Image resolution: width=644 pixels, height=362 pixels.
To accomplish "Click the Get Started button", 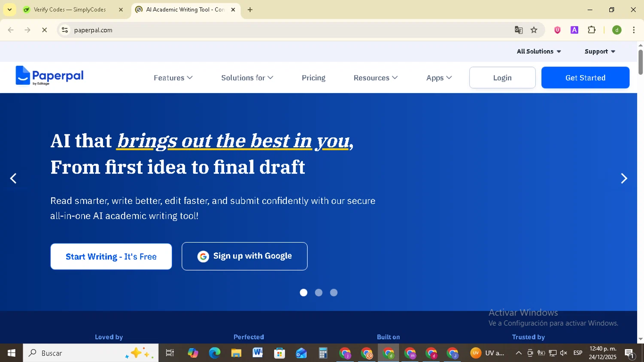I will pos(585,78).
